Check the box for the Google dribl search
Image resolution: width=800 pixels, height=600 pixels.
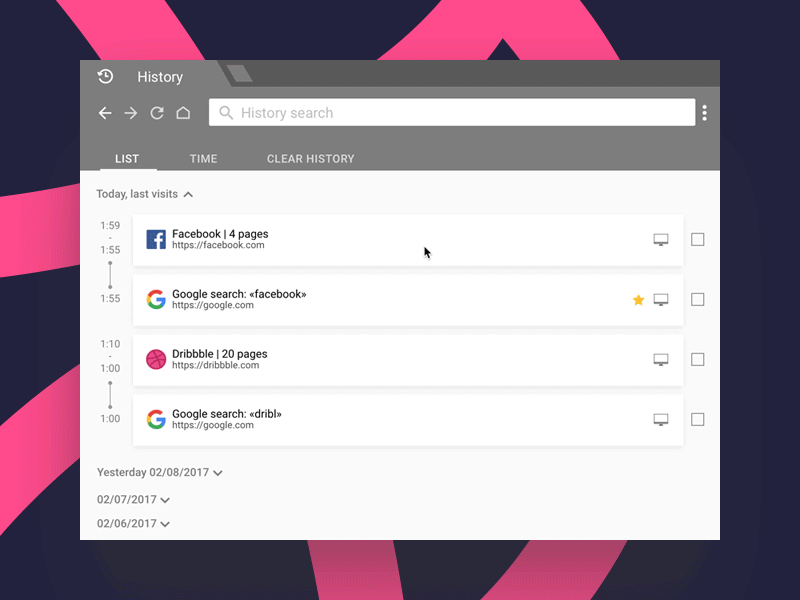click(698, 420)
